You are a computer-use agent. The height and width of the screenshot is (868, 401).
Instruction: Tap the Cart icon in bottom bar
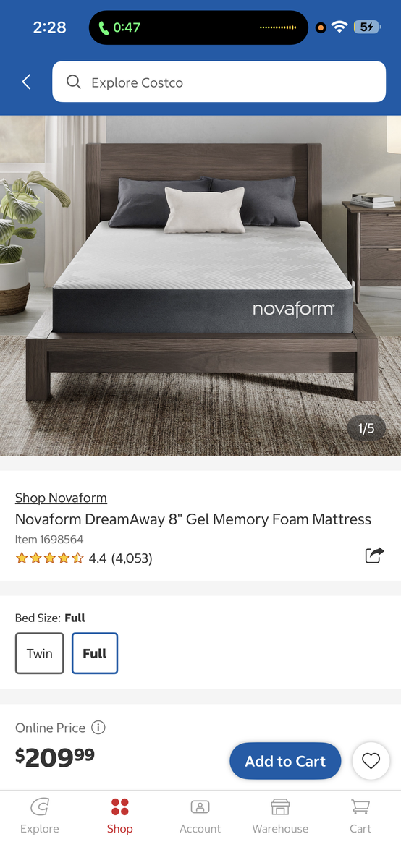pyautogui.click(x=360, y=807)
